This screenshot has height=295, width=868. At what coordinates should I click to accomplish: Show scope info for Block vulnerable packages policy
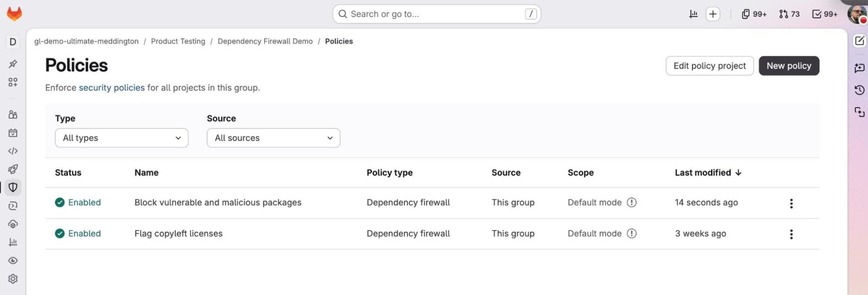631,203
